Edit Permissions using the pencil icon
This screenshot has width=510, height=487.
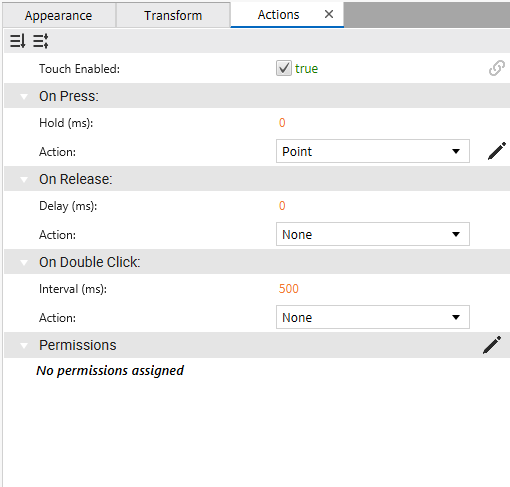(x=492, y=345)
